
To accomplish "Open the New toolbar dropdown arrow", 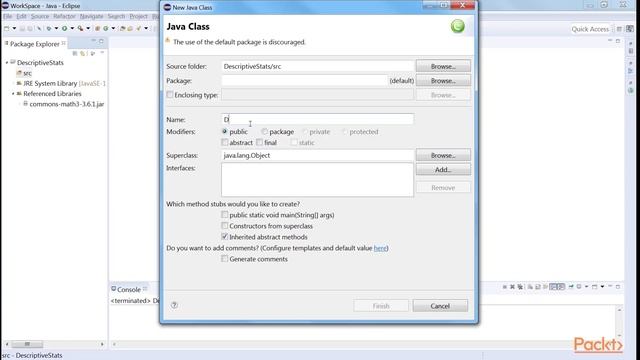I will tap(14, 29).
